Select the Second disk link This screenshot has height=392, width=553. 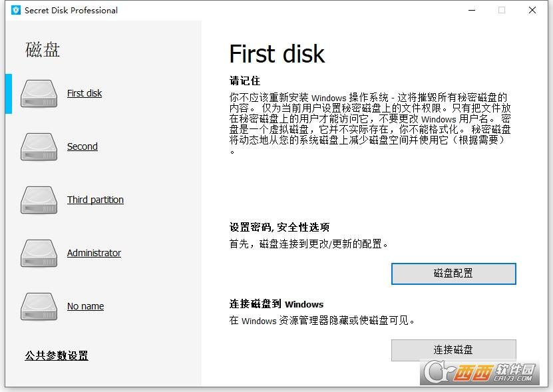click(x=82, y=146)
